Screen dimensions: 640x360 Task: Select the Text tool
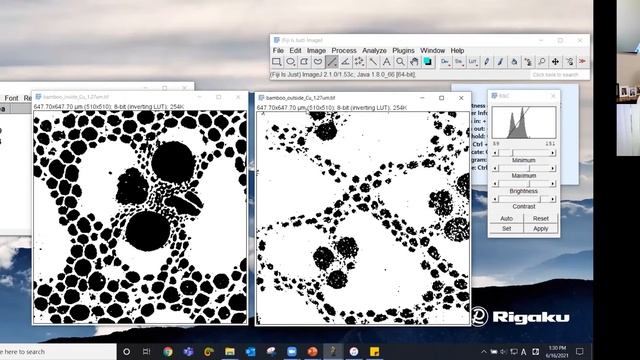[x=387, y=62]
